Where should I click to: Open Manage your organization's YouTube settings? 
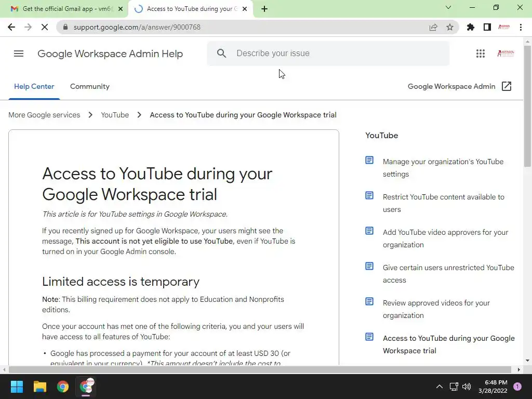pyautogui.click(x=443, y=168)
